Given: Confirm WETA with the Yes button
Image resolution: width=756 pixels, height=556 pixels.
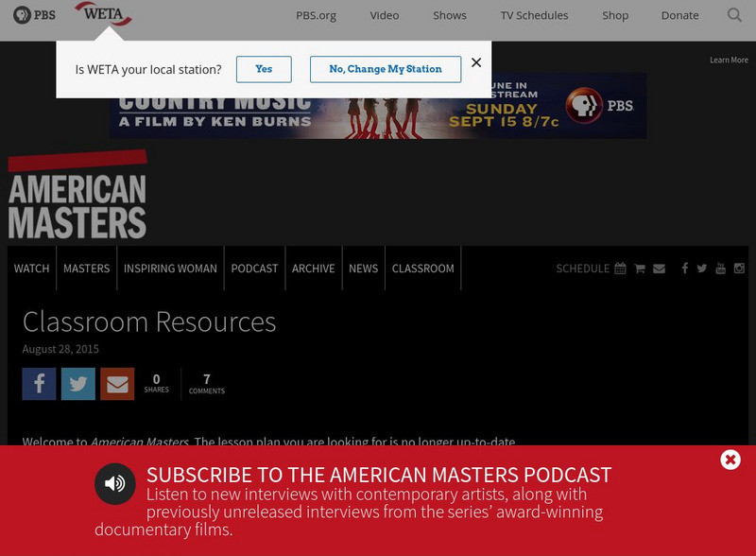Looking at the screenshot, I should click(264, 69).
